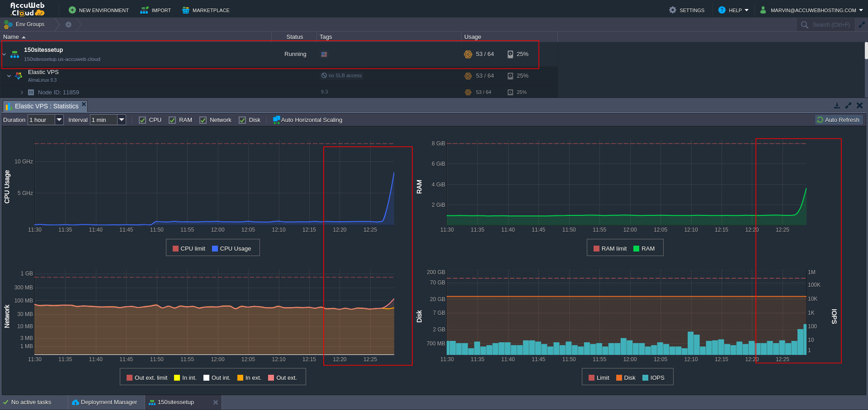Screen dimensions: 868x410
Task: Open the Duration dropdown
Action: click(59, 120)
